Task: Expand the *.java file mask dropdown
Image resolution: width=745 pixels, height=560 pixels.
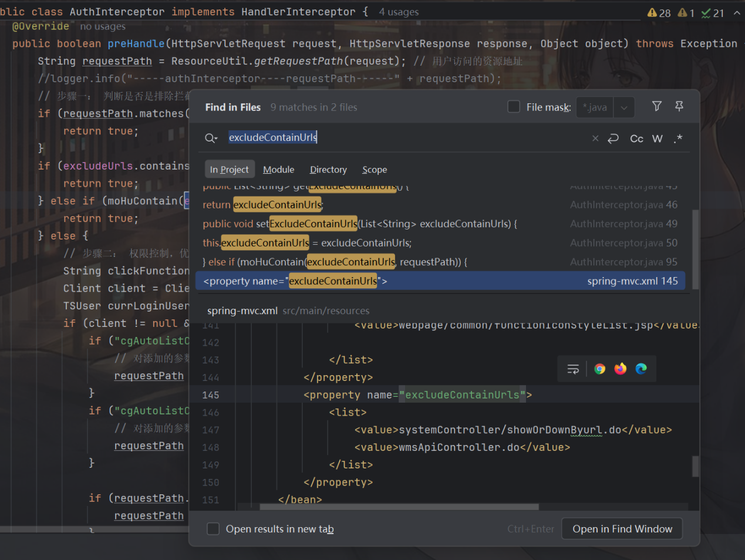Action: coord(623,107)
